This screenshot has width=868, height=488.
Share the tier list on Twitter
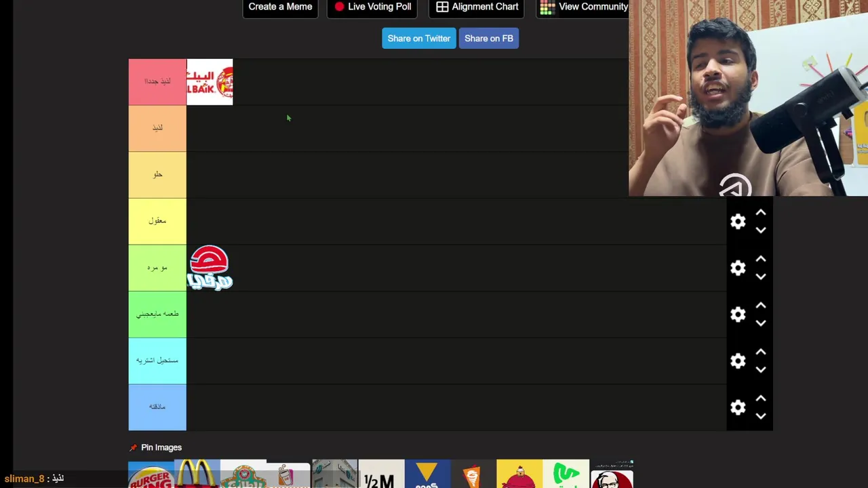(418, 39)
